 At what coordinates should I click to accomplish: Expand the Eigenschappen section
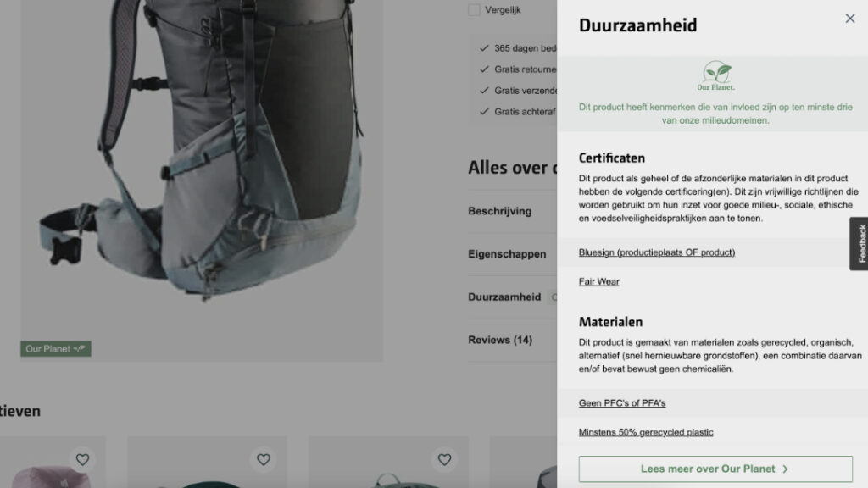coord(507,254)
